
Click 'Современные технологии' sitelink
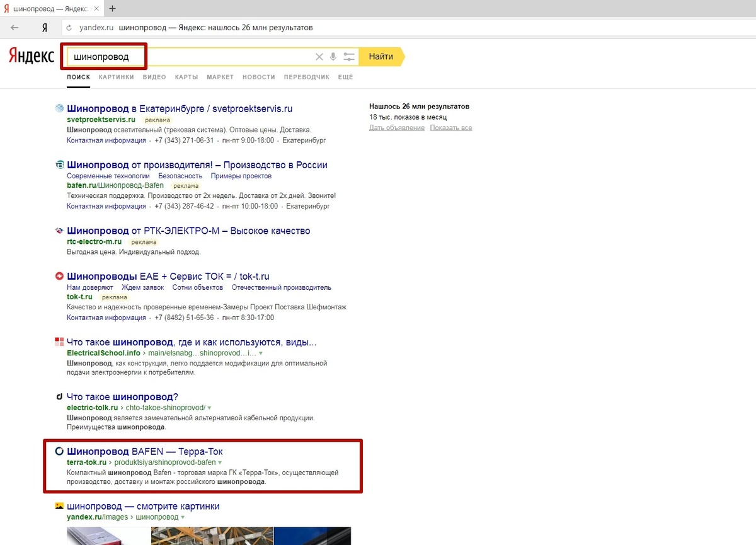click(x=108, y=176)
